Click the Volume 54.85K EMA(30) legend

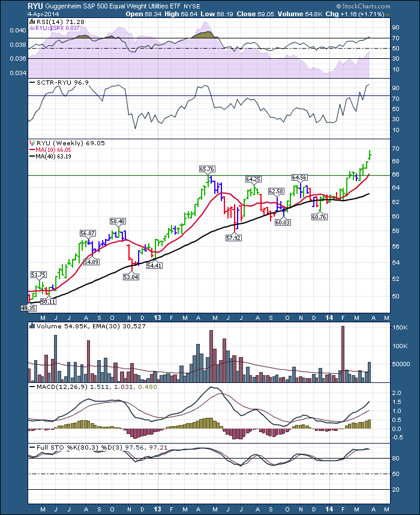(x=91, y=326)
